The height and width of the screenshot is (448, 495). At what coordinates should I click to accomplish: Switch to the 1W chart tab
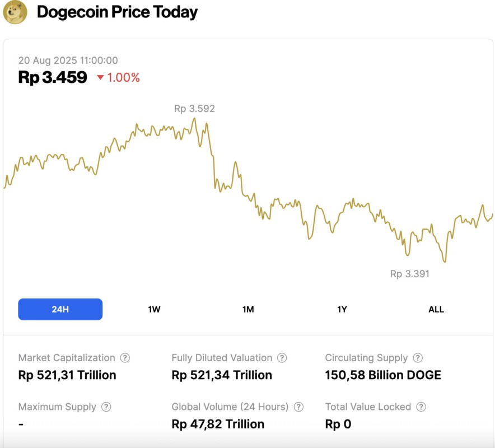pos(154,309)
